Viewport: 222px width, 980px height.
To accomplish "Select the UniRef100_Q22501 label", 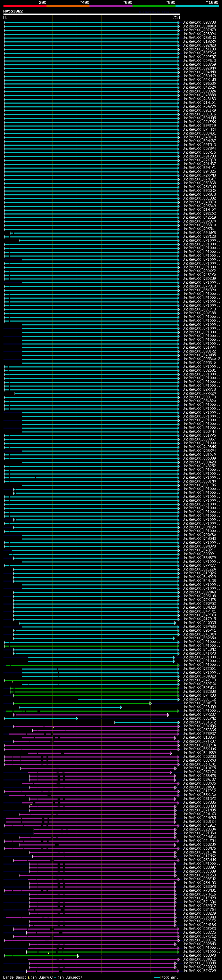I will click(x=199, y=669).
